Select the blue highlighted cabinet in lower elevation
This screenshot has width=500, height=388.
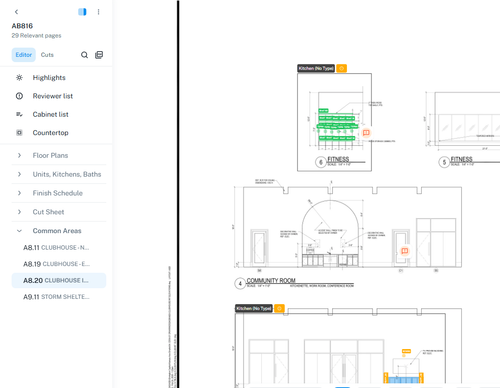point(403,380)
